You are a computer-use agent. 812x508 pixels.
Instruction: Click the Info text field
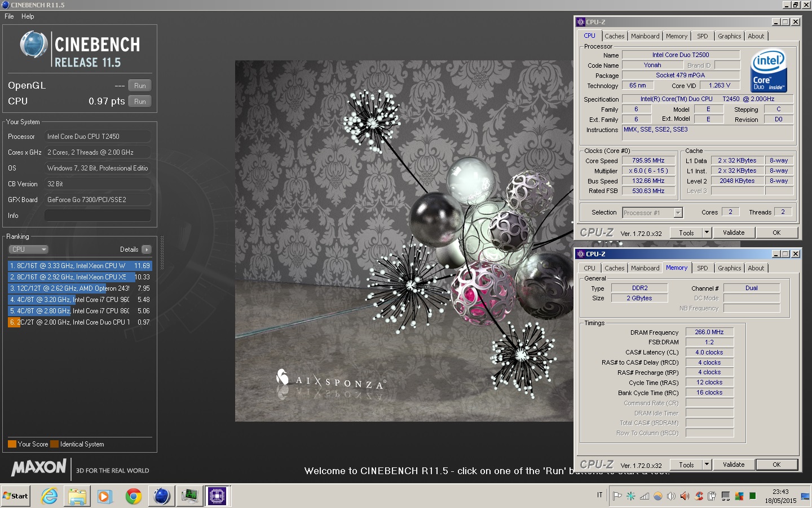(x=98, y=216)
